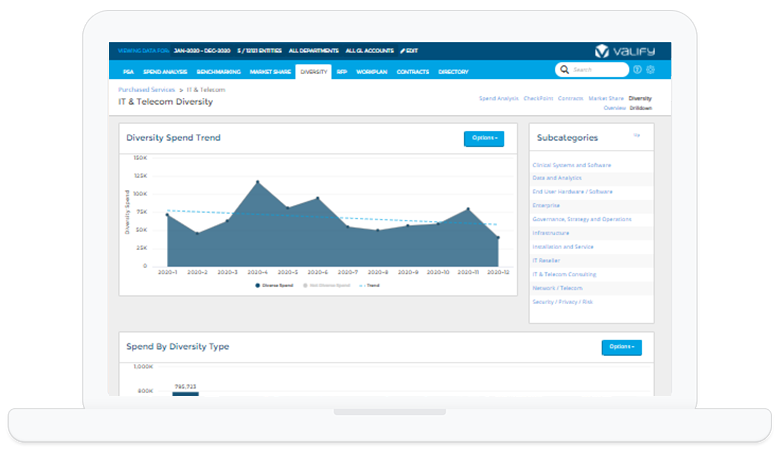Open the PSA tab
This screenshot has height=450, width=779.
coord(128,72)
